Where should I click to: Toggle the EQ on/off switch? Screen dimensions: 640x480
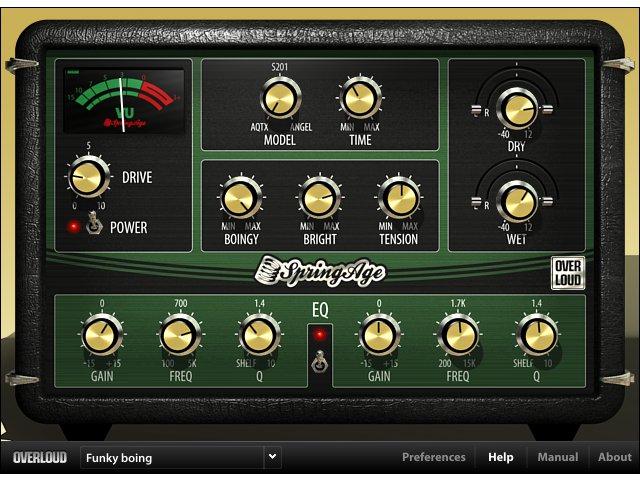tap(320, 361)
